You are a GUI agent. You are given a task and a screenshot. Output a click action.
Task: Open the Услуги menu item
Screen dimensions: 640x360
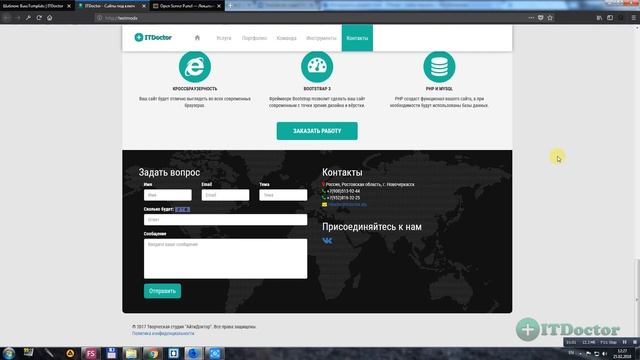224,38
